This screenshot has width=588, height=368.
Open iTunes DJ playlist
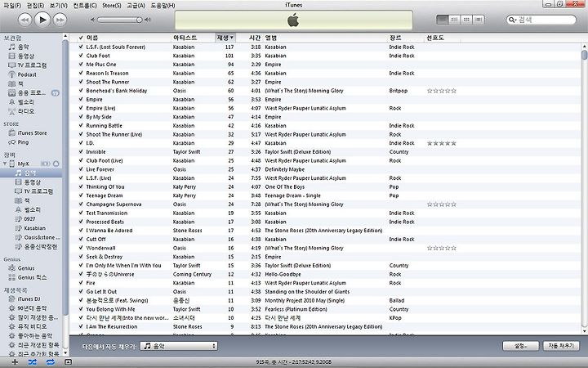click(29, 299)
